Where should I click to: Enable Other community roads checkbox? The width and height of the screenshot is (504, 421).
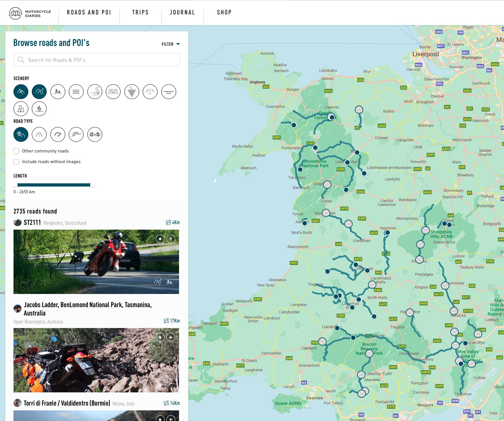click(16, 151)
